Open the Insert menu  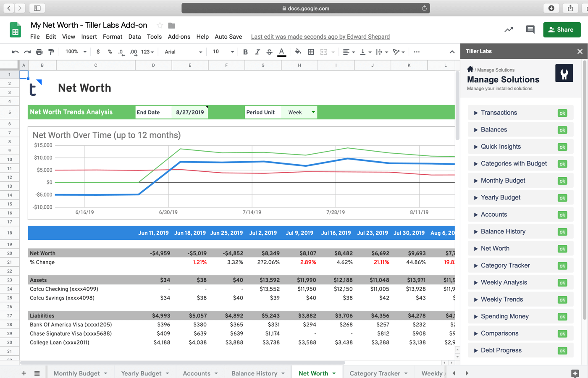click(89, 37)
